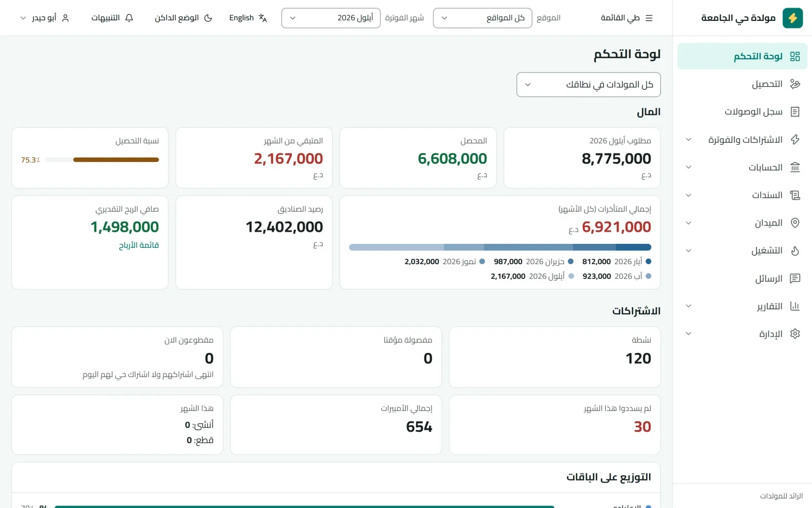Open the كل المولدات في نطاقك dropdown

point(588,84)
